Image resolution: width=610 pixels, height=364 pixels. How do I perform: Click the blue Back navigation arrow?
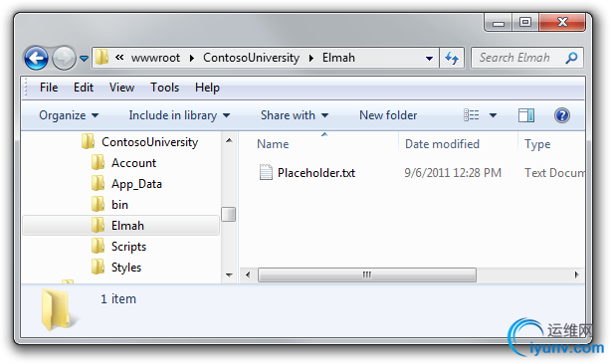(x=36, y=59)
